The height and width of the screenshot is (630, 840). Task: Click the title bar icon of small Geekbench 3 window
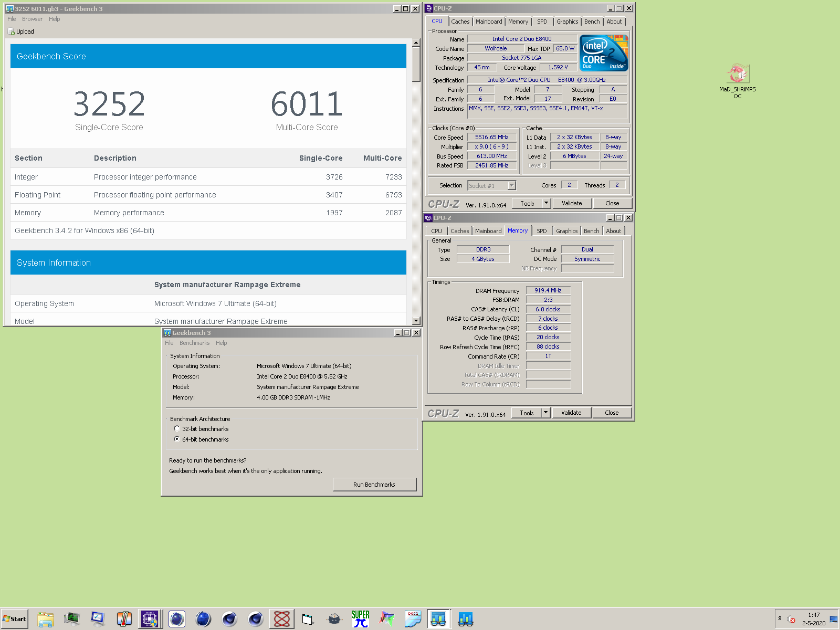[167, 333]
